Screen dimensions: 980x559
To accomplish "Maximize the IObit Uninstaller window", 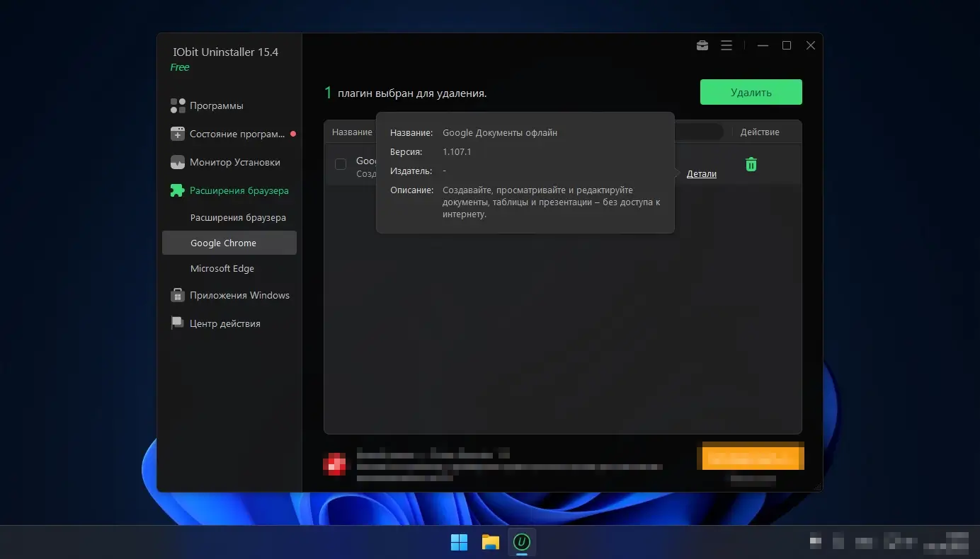I will tap(787, 45).
